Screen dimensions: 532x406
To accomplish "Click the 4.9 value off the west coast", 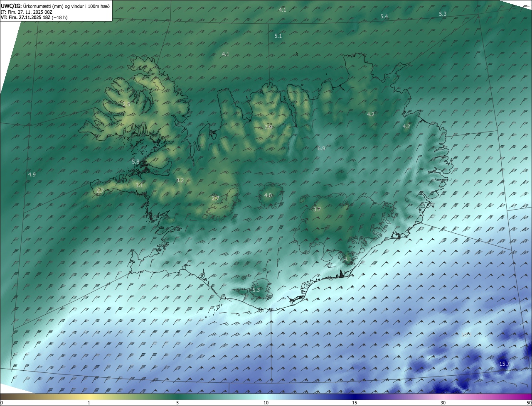I will (x=32, y=174).
